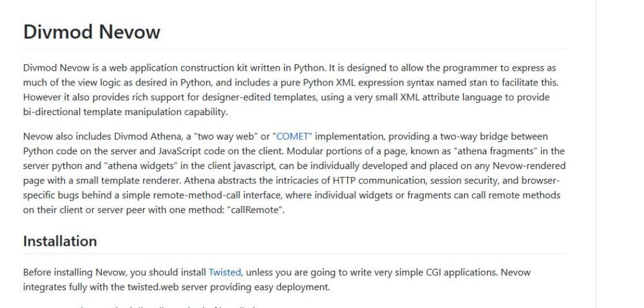
Task: Click "bi-directional template manipulation capability" line
Action: coord(125,112)
